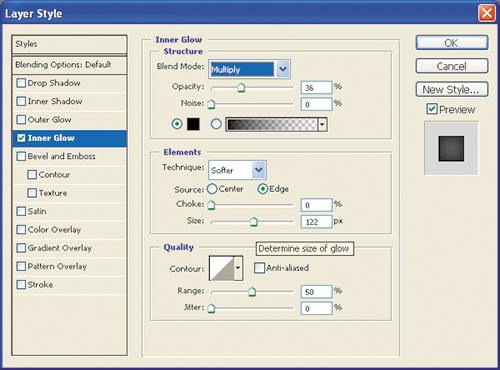The width and height of the screenshot is (500, 370).
Task: Click the Multiply blend mode field
Action: [x=242, y=69]
